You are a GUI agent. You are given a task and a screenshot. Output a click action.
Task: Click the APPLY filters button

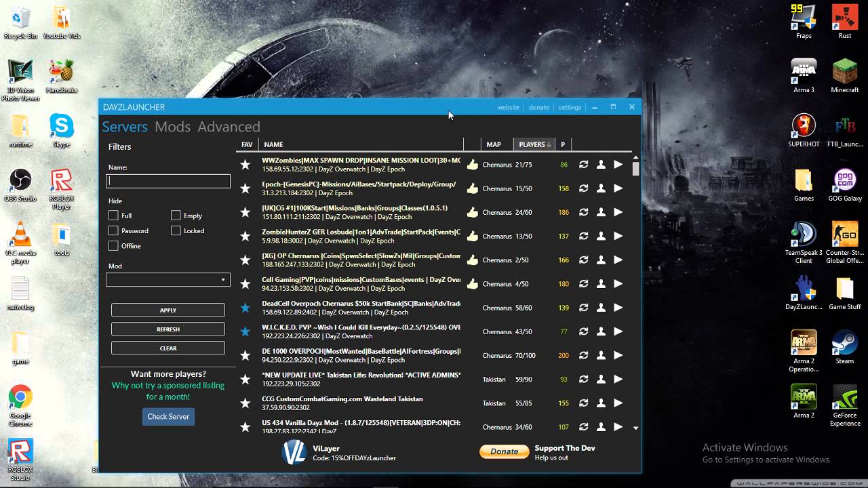(x=168, y=310)
